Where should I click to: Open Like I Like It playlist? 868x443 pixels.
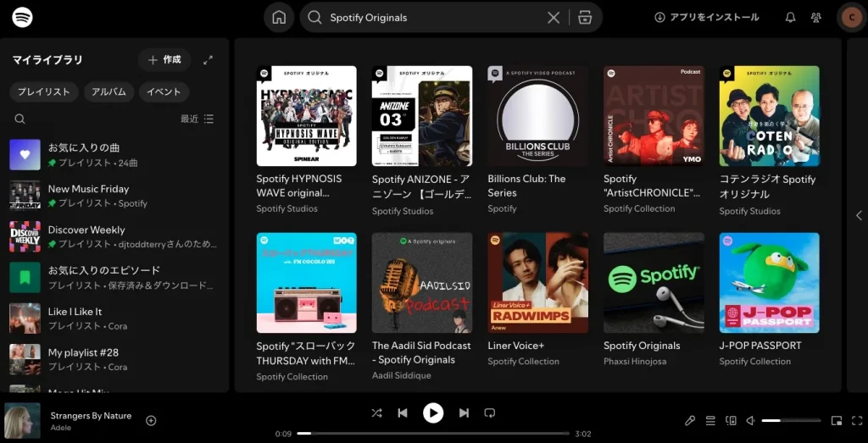[x=114, y=318]
